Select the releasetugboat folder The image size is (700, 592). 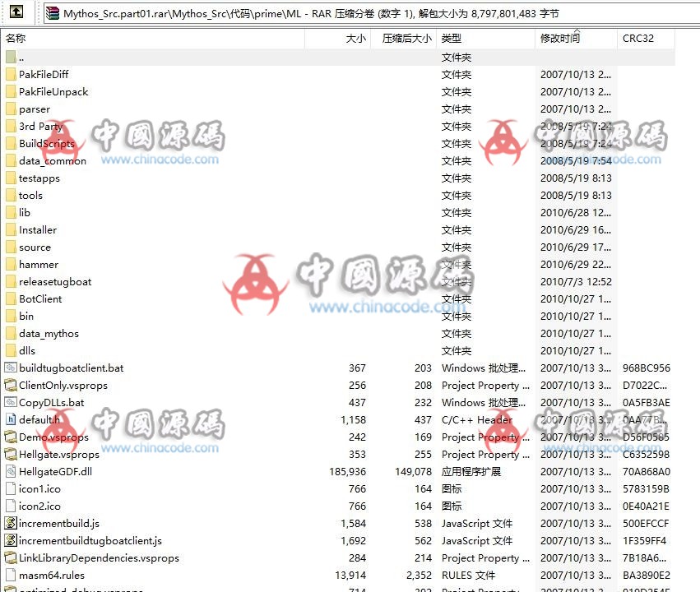pos(55,282)
